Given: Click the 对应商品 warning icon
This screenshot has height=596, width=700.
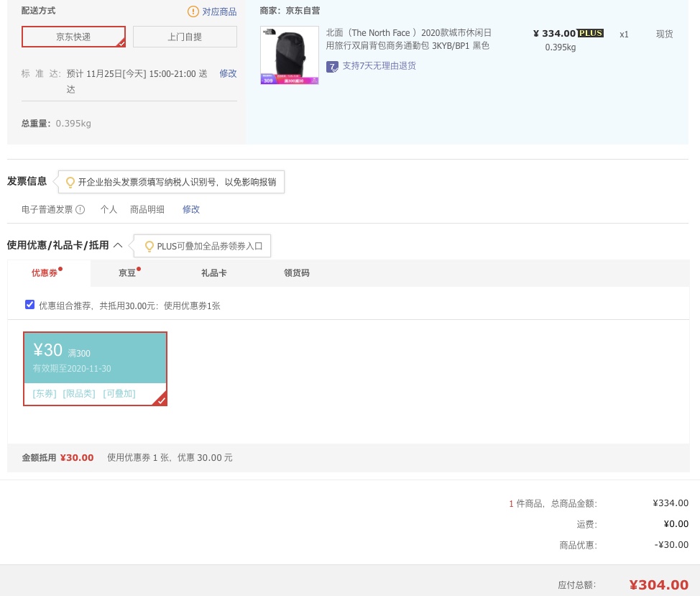Looking at the screenshot, I should pos(193,12).
